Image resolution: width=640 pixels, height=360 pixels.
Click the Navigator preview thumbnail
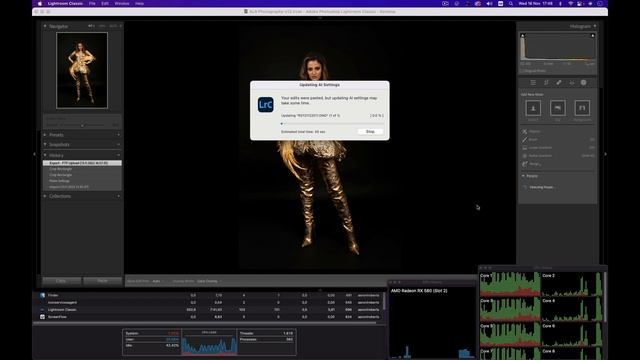pyautogui.click(x=82, y=71)
